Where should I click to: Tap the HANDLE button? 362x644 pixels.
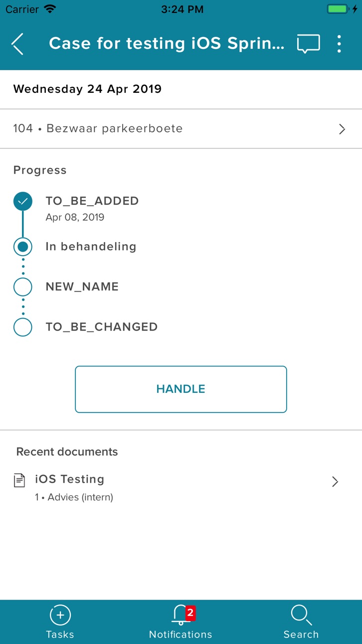(x=181, y=389)
